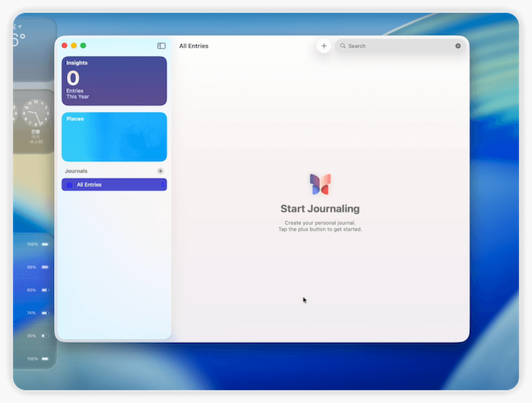Image resolution: width=532 pixels, height=403 pixels.
Task: Select All Entries in the sidebar
Action: (x=114, y=185)
